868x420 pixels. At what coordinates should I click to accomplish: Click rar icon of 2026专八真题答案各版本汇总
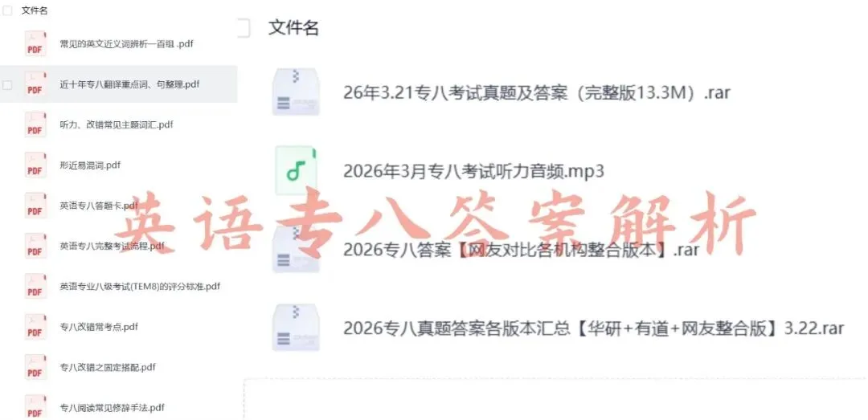point(296,328)
